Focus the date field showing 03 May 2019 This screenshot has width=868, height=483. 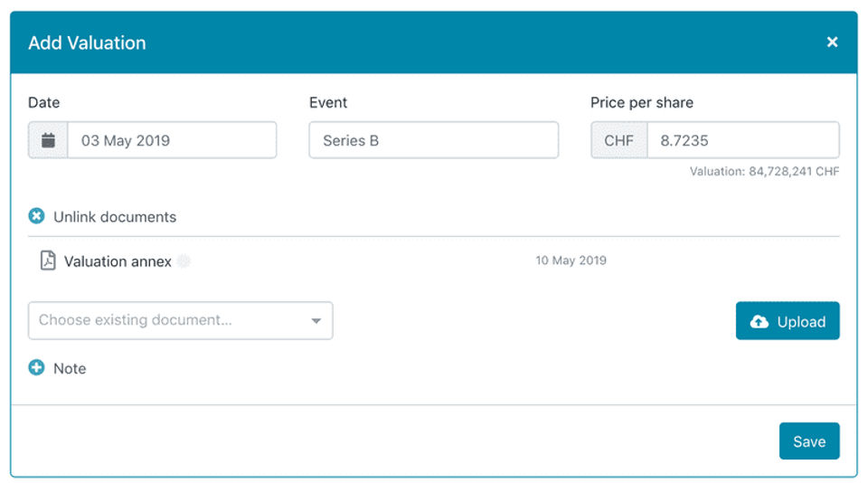pyautogui.click(x=172, y=141)
